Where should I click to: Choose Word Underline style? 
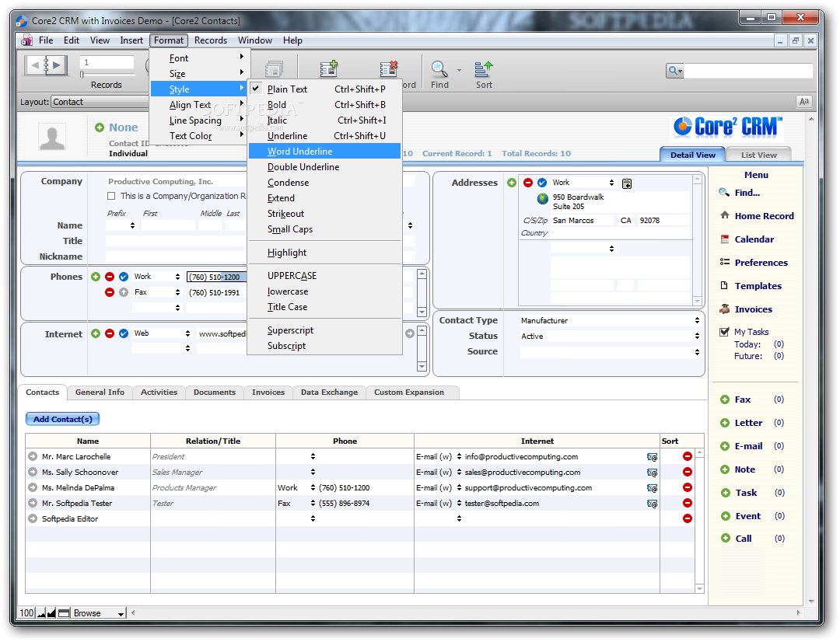[x=324, y=152]
